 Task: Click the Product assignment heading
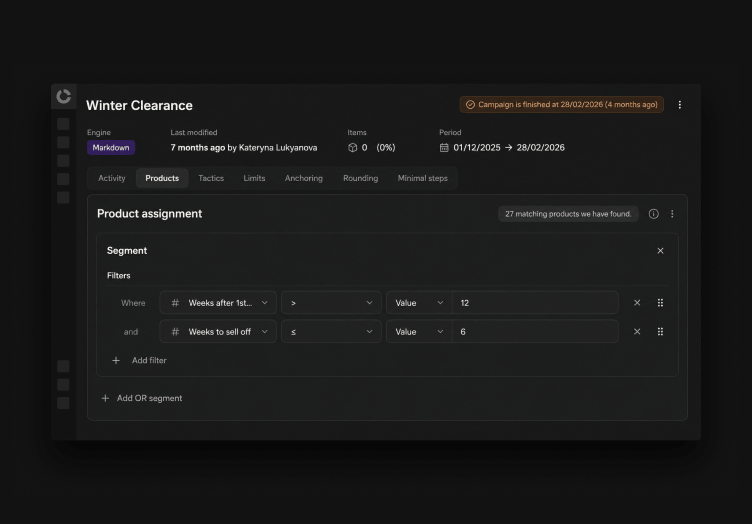[150, 214]
